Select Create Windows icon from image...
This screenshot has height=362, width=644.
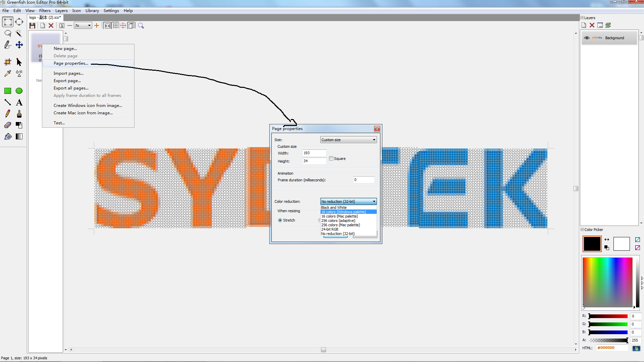(x=88, y=106)
